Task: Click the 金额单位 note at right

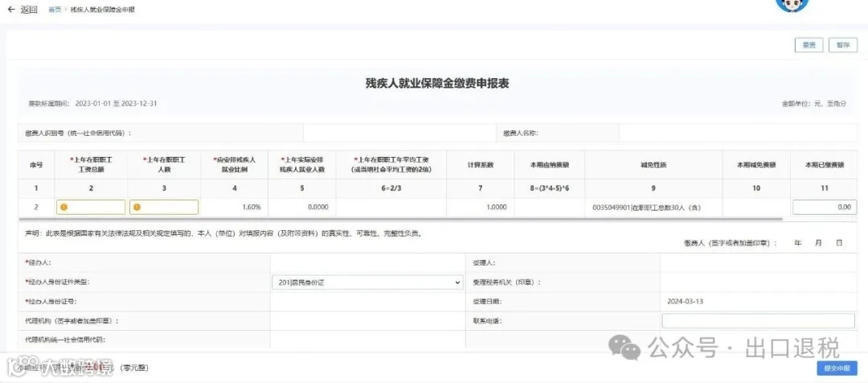Action: click(x=813, y=104)
